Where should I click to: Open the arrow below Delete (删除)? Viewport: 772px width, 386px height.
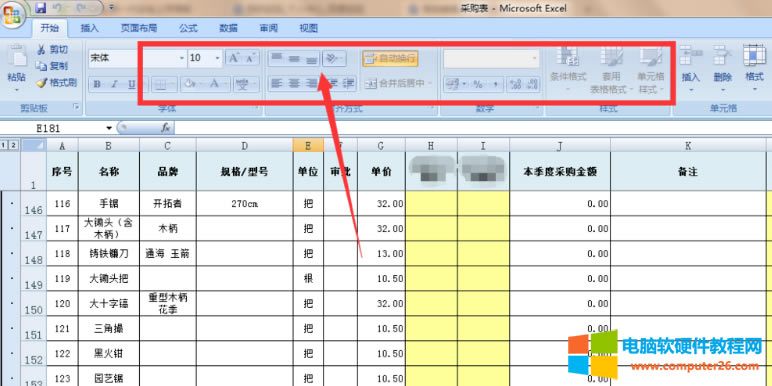tap(722, 90)
